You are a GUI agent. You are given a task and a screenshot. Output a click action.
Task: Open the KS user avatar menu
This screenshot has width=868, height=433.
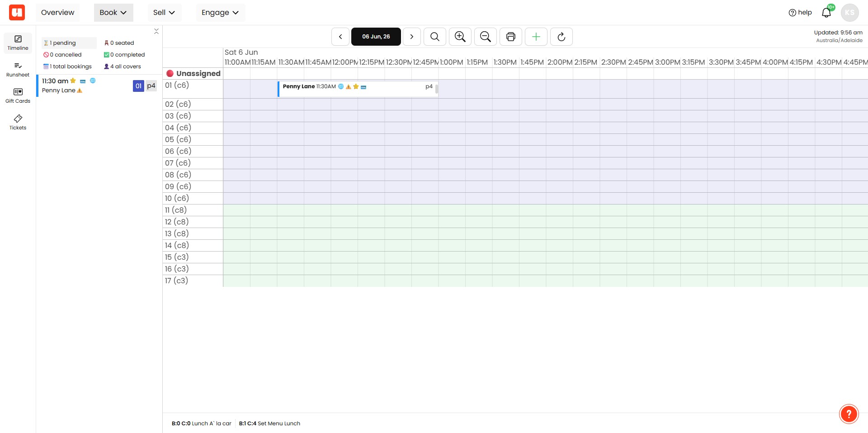[x=850, y=12]
